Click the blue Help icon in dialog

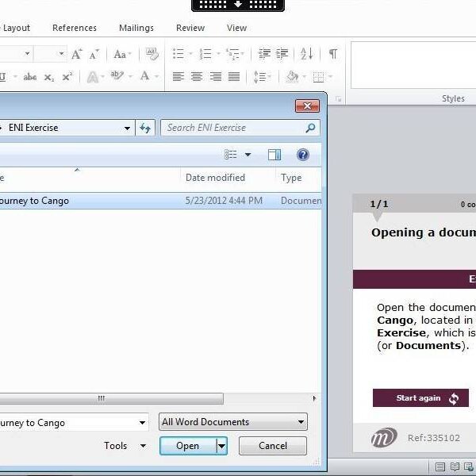coord(303,155)
